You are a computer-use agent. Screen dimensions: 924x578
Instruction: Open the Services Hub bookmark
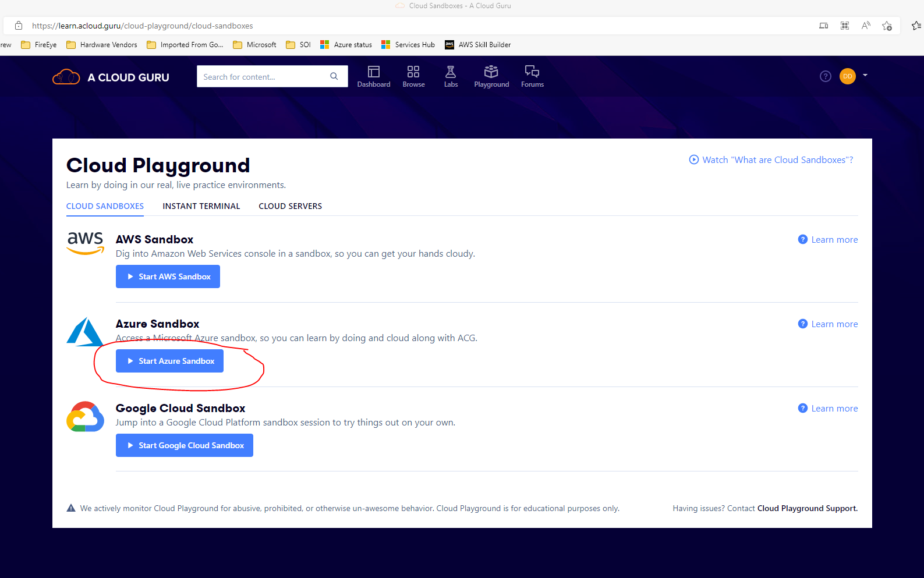pyautogui.click(x=408, y=45)
